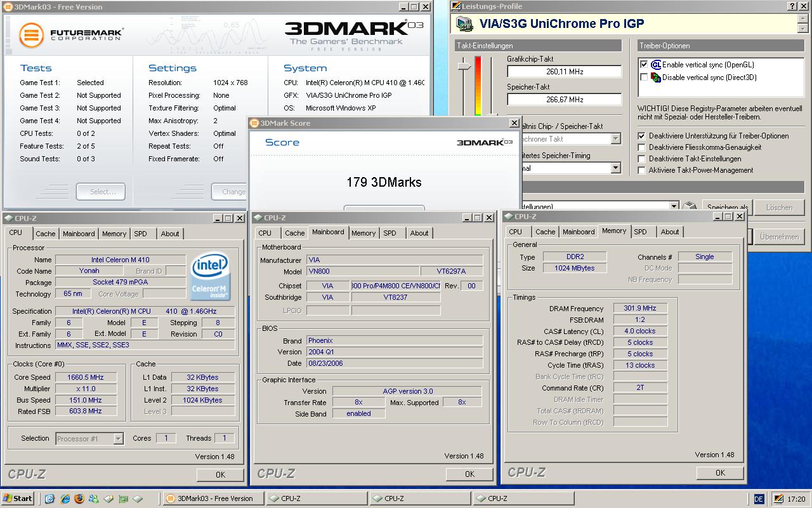The height and width of the screenshot is (508, 812).
Task: Check Deaktiviere Takt-Einstellungen
Action: point(642,159)
